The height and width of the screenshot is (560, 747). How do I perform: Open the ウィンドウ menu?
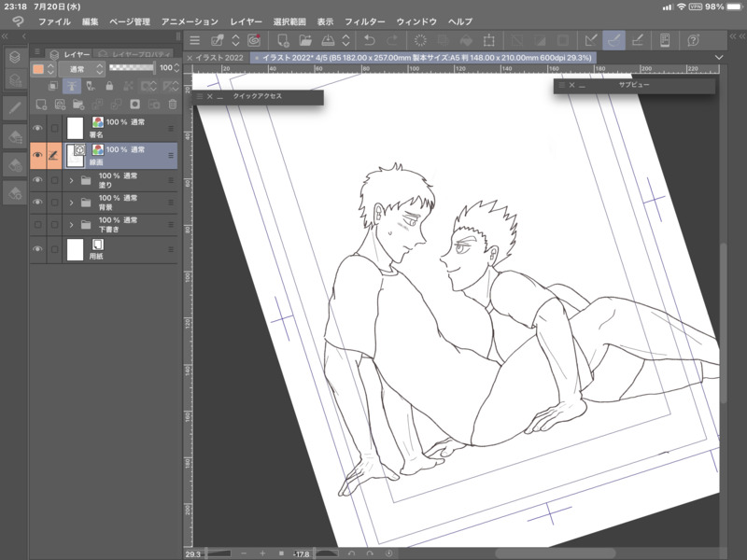click(x=416, y=21)
